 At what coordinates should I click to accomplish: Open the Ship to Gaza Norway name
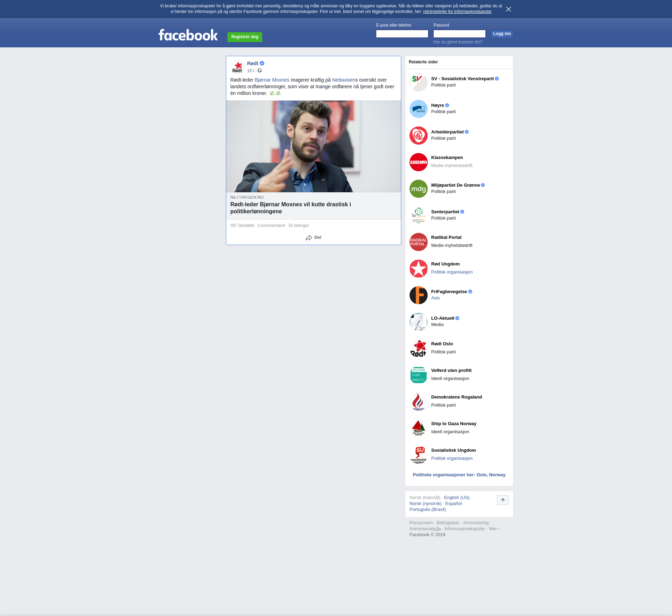click(454, 424)
